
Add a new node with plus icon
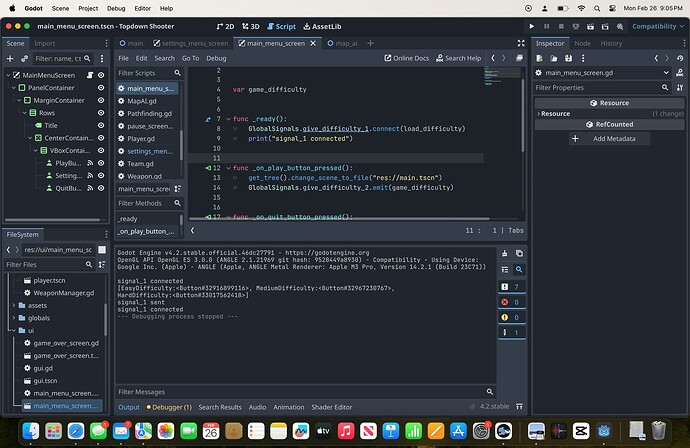[x=10, y=59]
